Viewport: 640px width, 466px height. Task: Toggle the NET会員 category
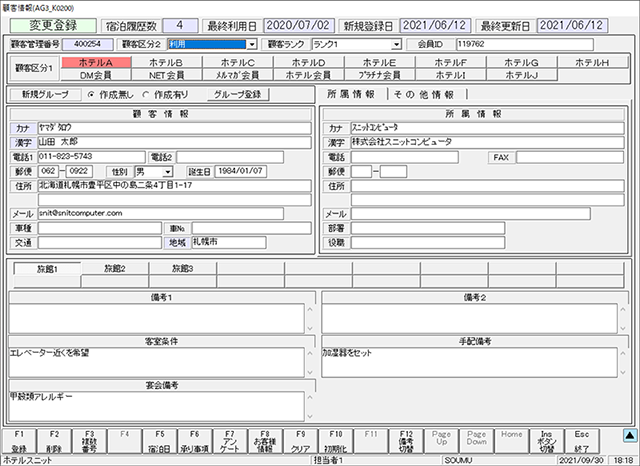coord(167,75)
